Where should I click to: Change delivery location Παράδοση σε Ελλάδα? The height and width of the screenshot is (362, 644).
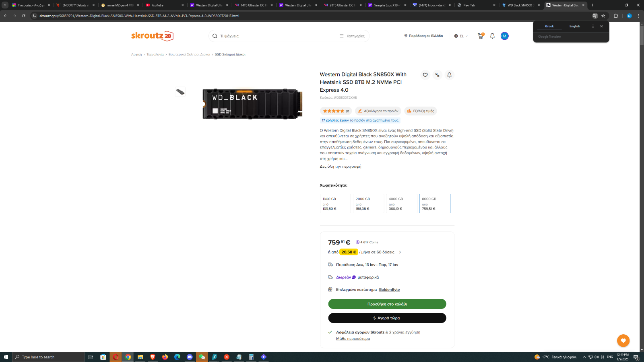(x=423, y=36)
